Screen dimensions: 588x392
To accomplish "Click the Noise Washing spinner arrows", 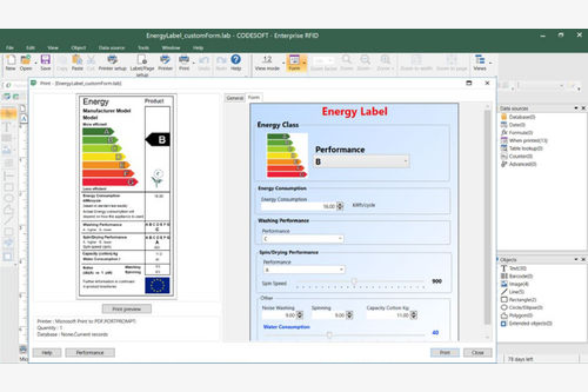I will coord(300,315).
